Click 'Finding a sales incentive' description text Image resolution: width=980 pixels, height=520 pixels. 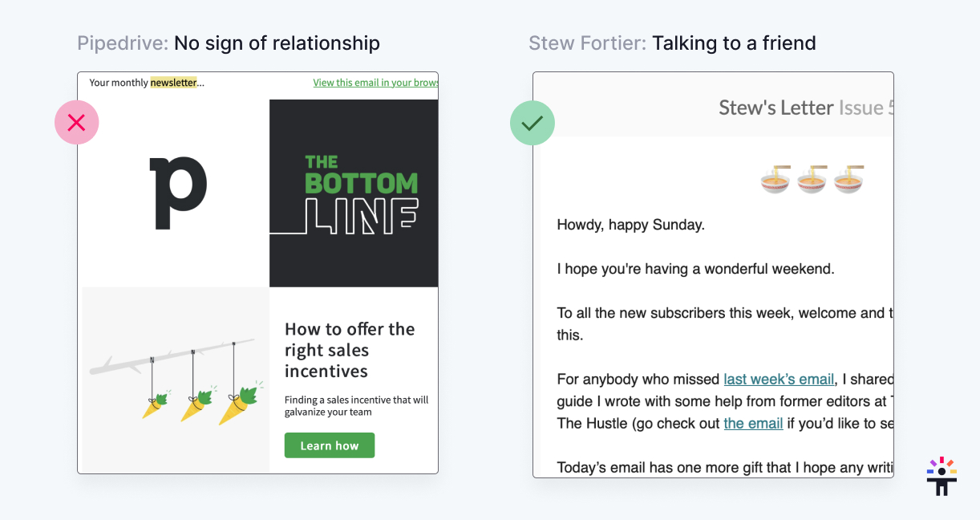(x=357, y=406)
